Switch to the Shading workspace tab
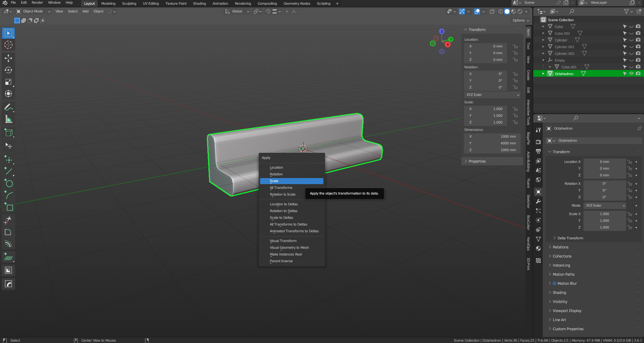Screen dimensions: 644x343 pyautogui.click(x=199, y=3)
